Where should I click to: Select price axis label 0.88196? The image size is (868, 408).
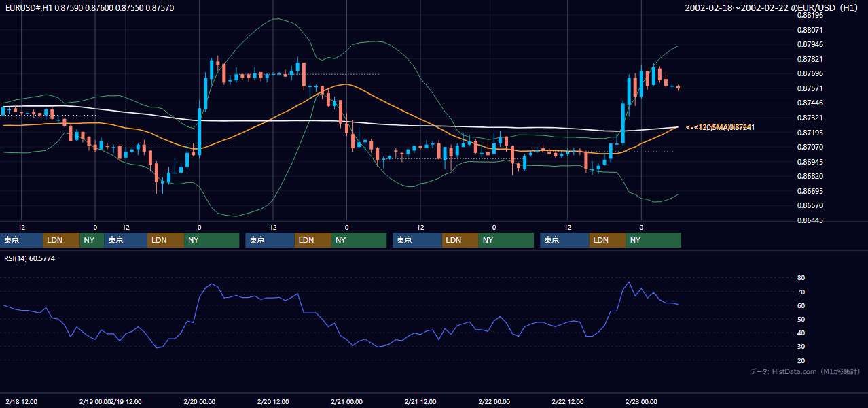[x=810, y=15]
